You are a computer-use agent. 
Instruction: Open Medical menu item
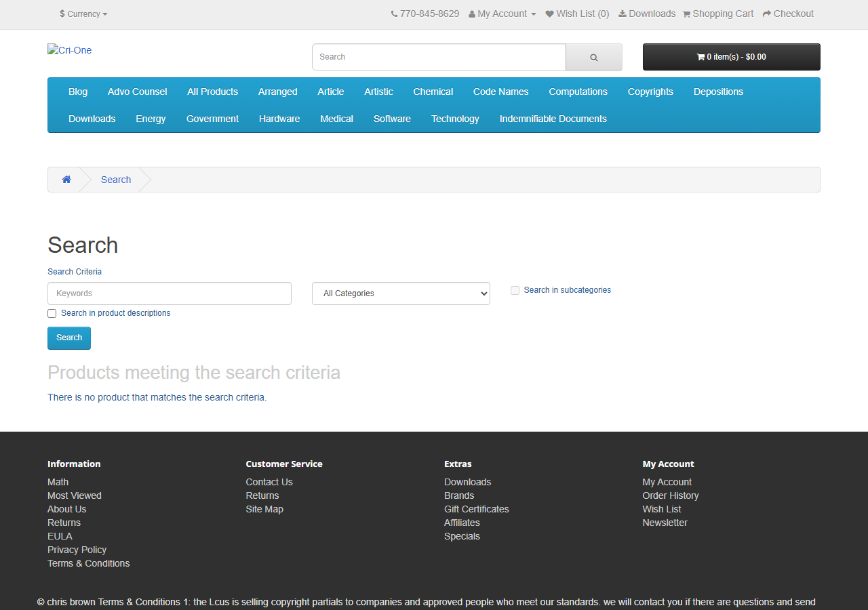pos(337,119)
